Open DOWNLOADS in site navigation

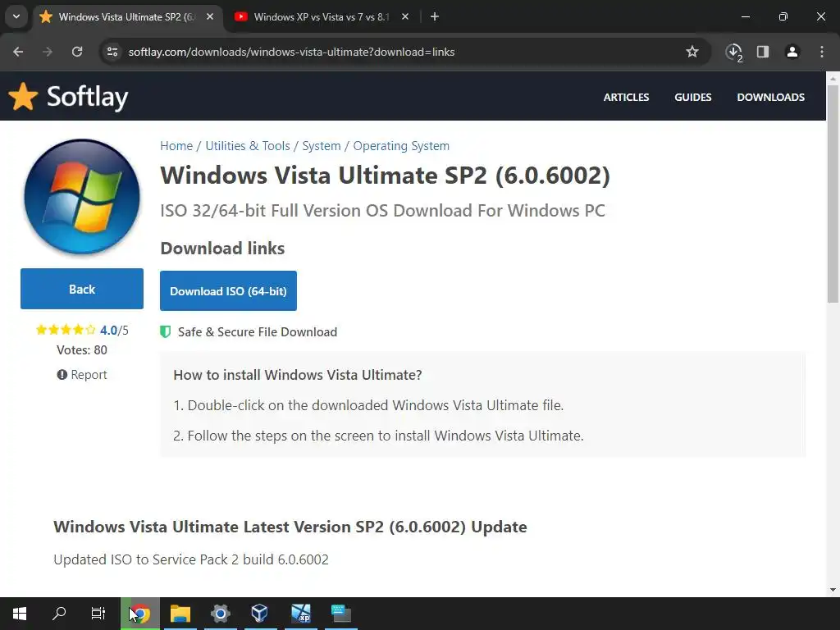coord(770,98)
